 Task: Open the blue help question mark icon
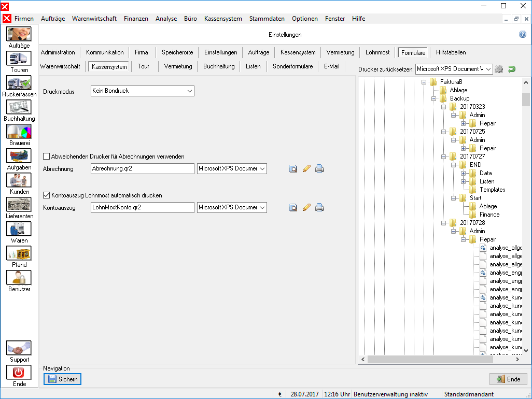point(523,34)
